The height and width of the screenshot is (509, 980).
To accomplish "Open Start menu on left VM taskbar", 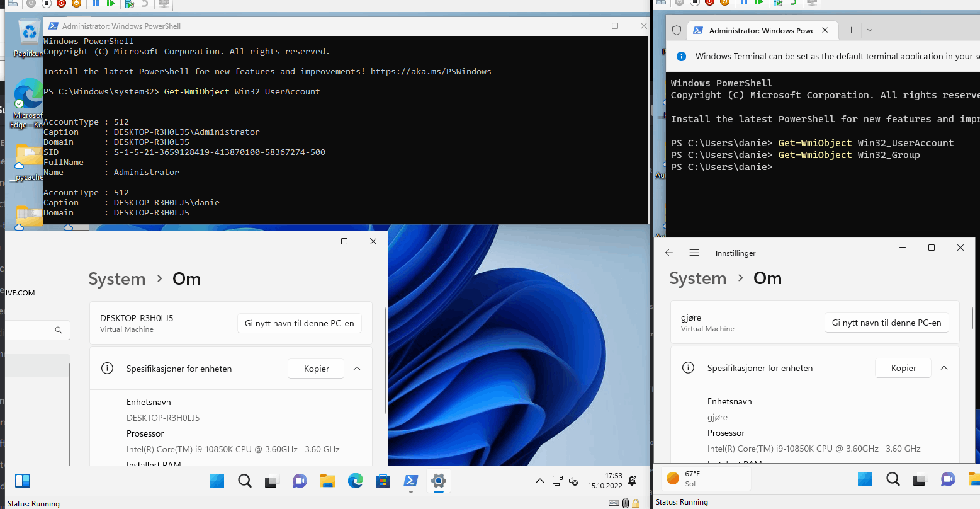I will 217,481.
